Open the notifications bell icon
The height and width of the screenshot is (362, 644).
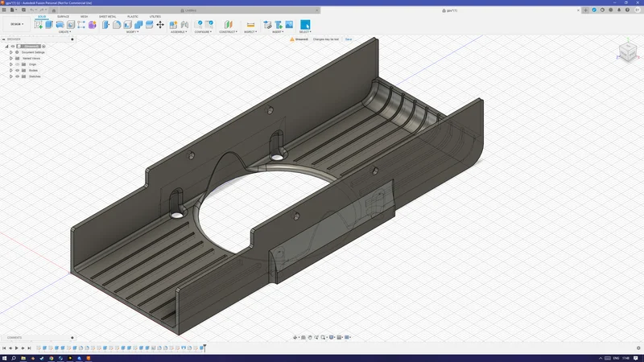tap(619, 10)
